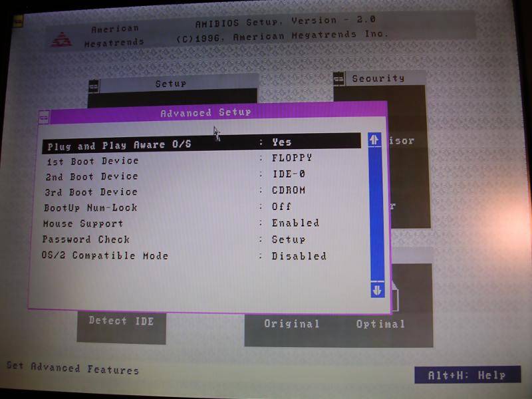Image resolution: width=532 pixels, height=399 pixels.
Task: Click the CDROM boot device value
Action: click(289, 190)
